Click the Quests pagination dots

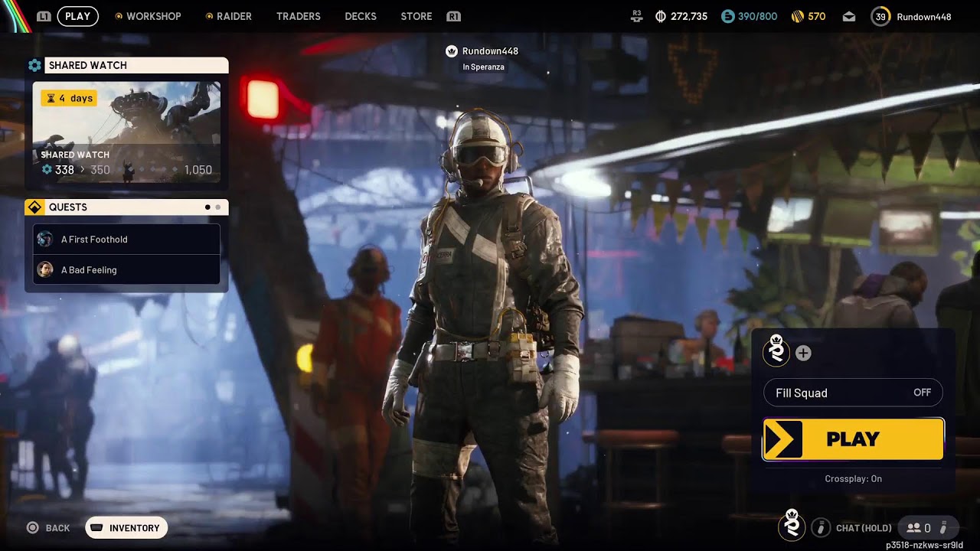(x=212, y=207)
